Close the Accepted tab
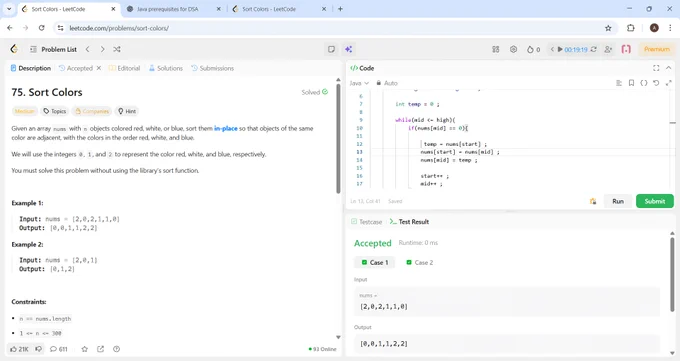The width and height of the screenshot is (680, 361). tap(99, 68)
